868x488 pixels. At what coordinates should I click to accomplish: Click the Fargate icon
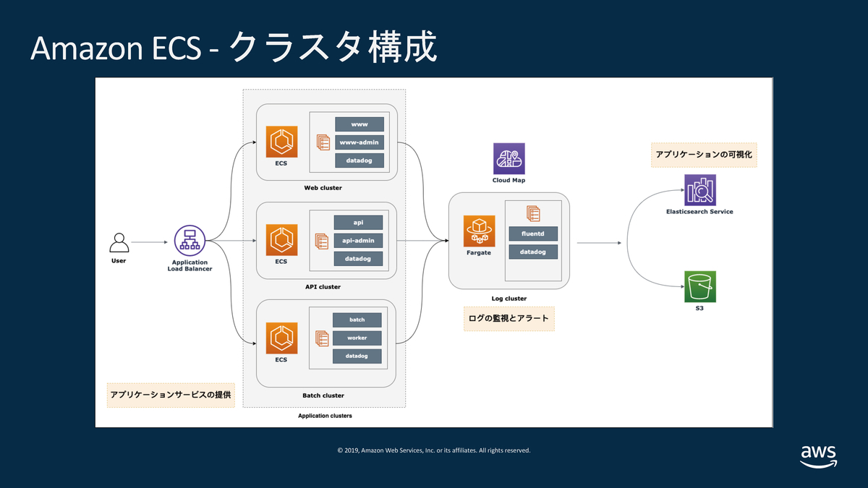[480, 231]
